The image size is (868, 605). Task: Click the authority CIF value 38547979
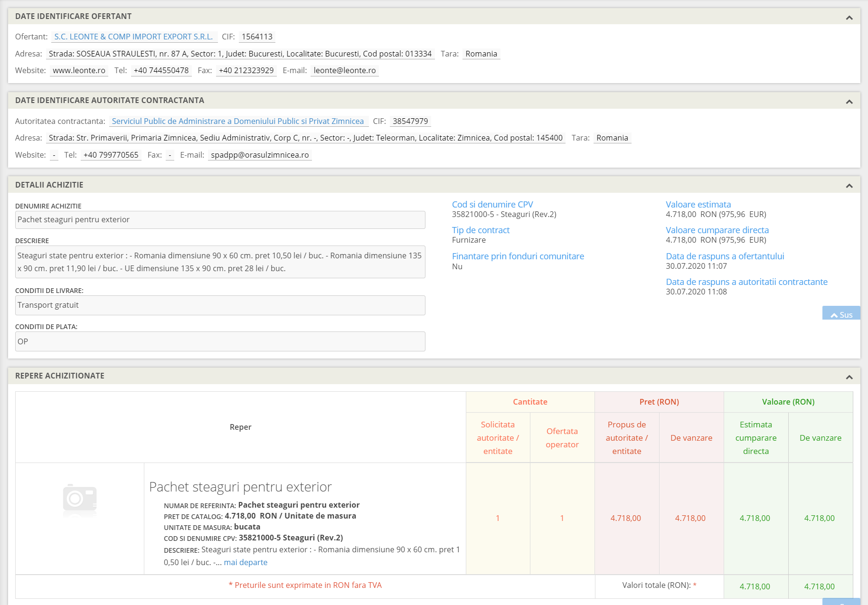click(410, 121)
